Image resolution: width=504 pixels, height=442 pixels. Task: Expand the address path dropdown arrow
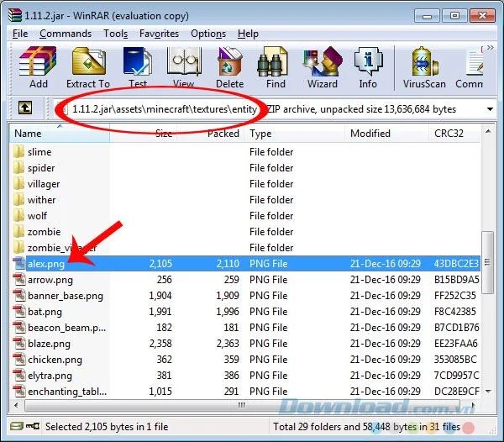pos(490,109)
